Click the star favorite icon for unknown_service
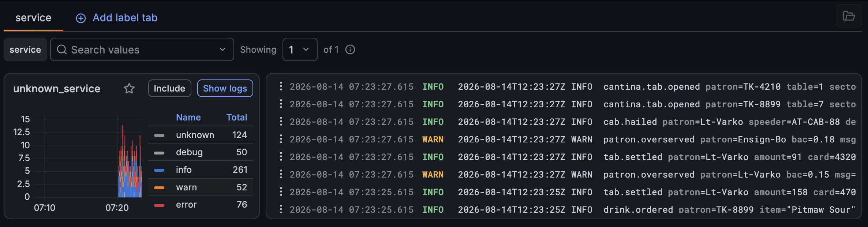 click(129, 89)
